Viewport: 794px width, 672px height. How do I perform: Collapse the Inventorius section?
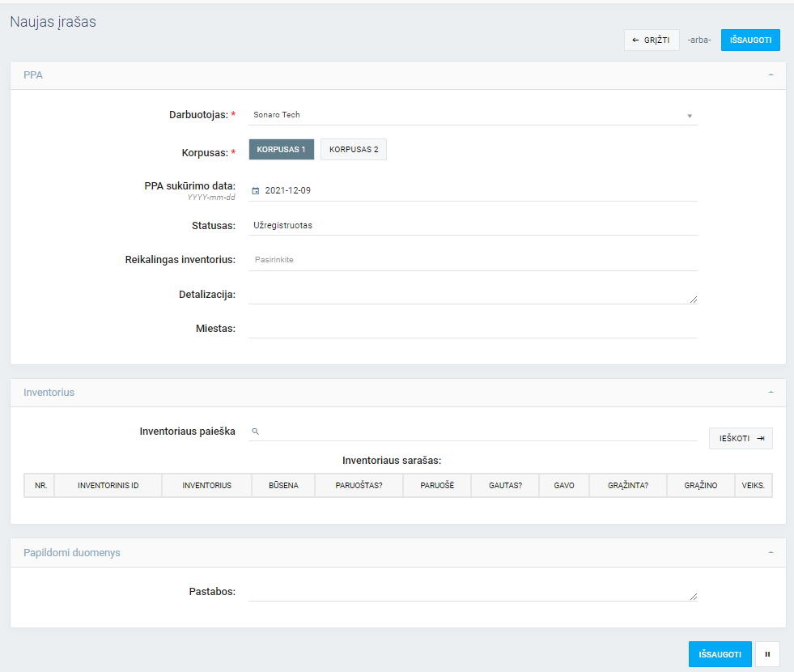(x=771, y=393)
